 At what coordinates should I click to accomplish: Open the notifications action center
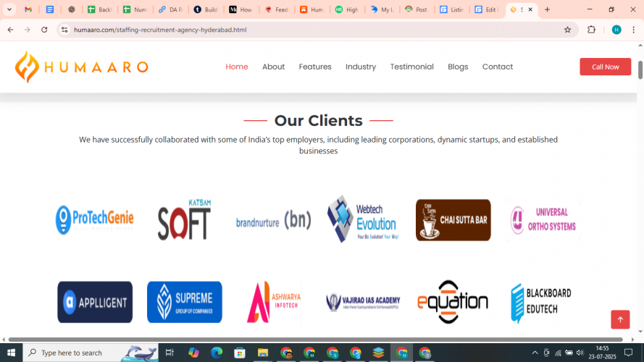628,353
